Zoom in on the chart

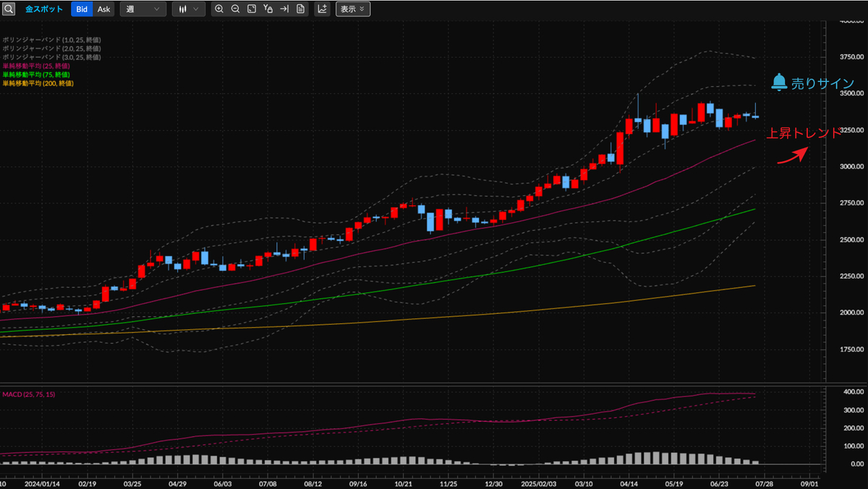pos(219,9)
